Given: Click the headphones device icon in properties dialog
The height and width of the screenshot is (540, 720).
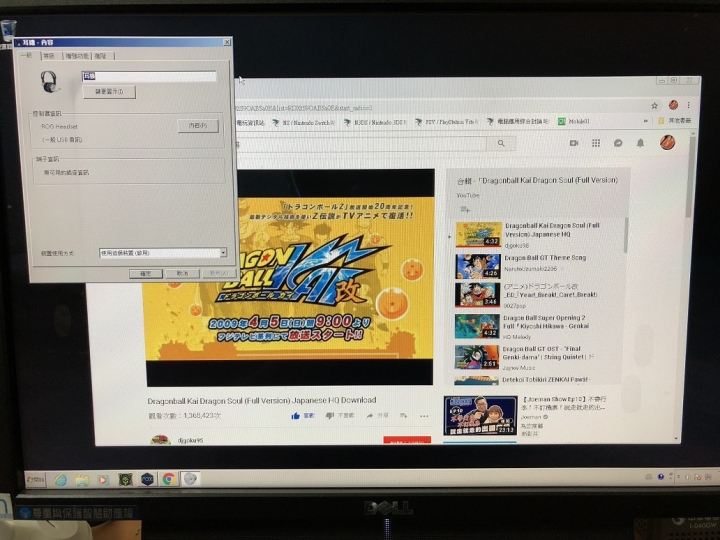Looking at the screenshot, I should tap(50, 82).
